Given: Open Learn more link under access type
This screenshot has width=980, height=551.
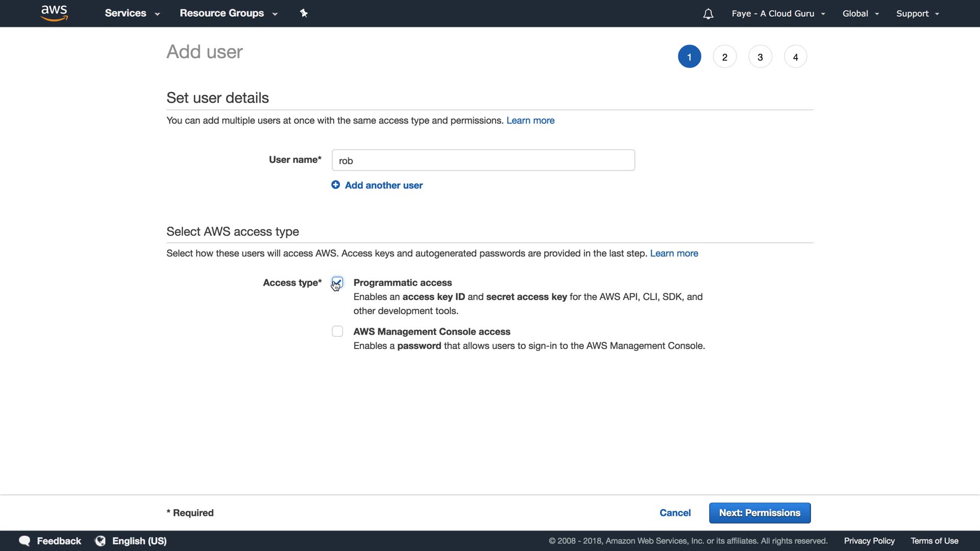Looking at the screenshot, I should pyautogui.click(x=674, y=254).
